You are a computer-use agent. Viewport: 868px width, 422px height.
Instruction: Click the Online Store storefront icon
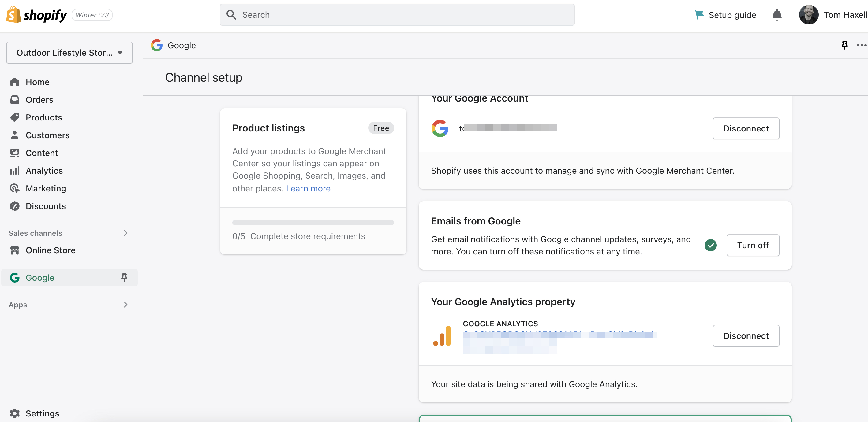click(14, 250)
